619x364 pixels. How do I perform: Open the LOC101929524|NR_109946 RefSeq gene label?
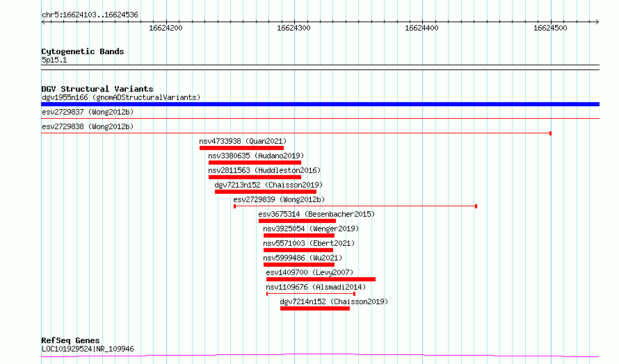88,349
